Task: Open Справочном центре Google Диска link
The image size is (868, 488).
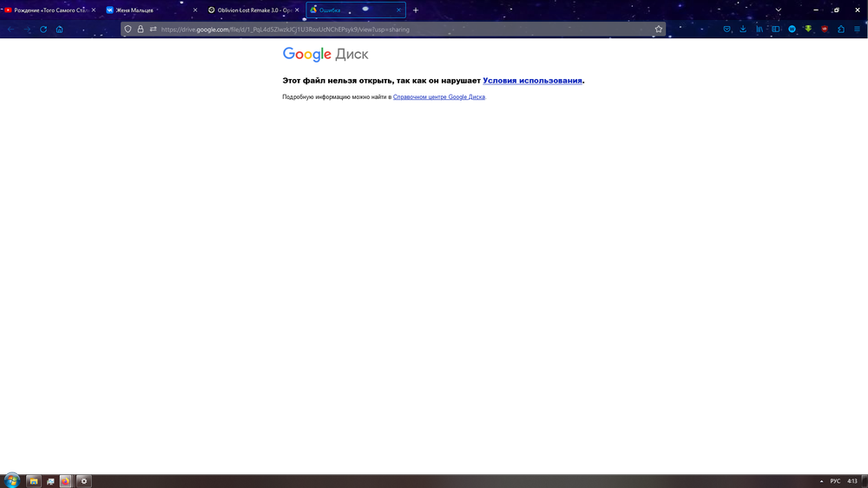Action: pos(439,97)
